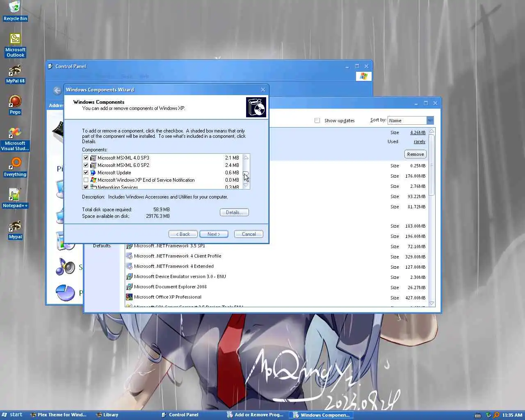Open the Start menu
This screenshot has width=525, height=420.
tap(11, 415)
